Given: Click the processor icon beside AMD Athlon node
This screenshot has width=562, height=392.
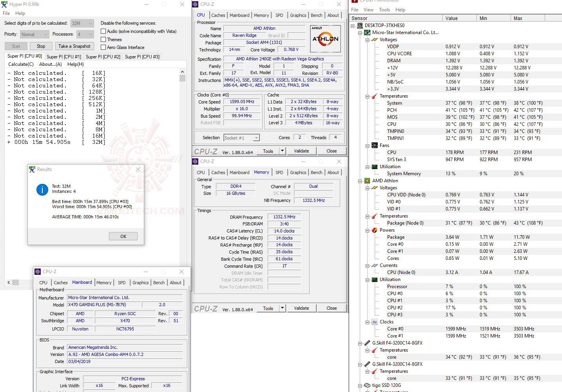Looking at the screenshot, I should tap(367, 181).
